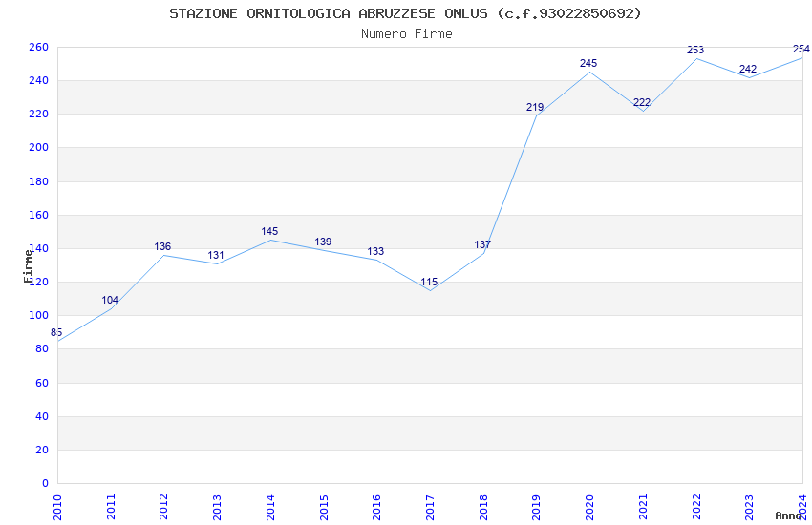Image resolution: width=812 pixels, height=525 pixels.
Task: Click the data label 219
Action: click(x=535, y=108)
